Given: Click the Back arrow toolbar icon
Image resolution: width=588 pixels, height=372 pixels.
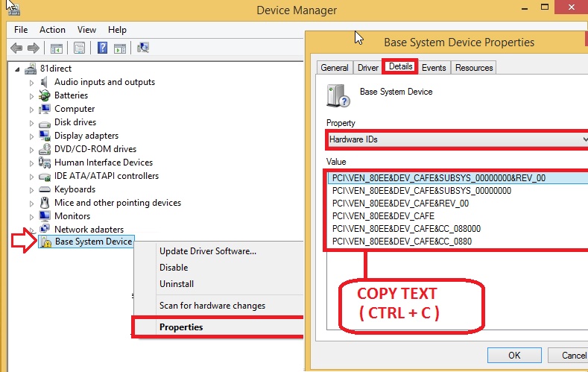Looking at the screenshot, I should [x=16, y=48].
